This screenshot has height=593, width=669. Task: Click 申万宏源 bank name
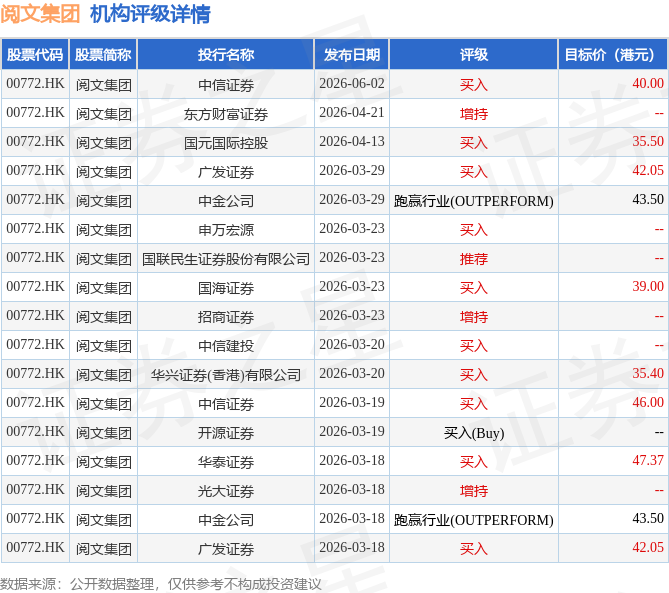(x=226, y=230)
